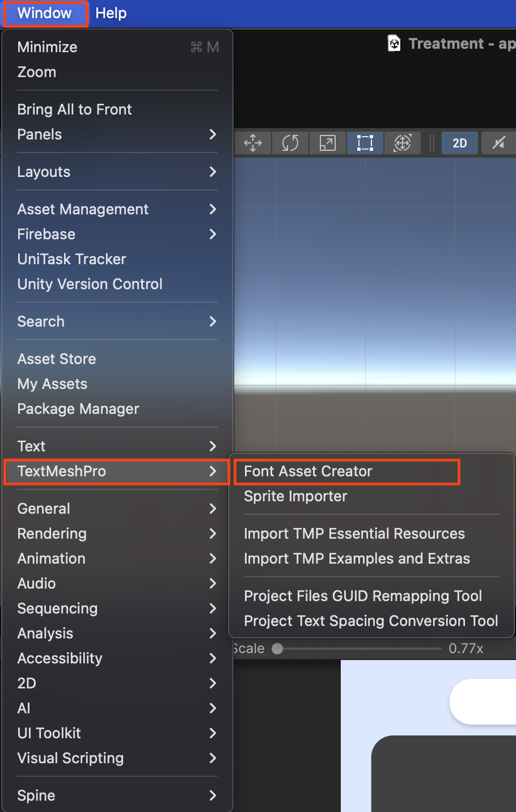This screenshot has height=812, width=516.
Task: Open UniTask Tracker window
Action: click(117, 259)
